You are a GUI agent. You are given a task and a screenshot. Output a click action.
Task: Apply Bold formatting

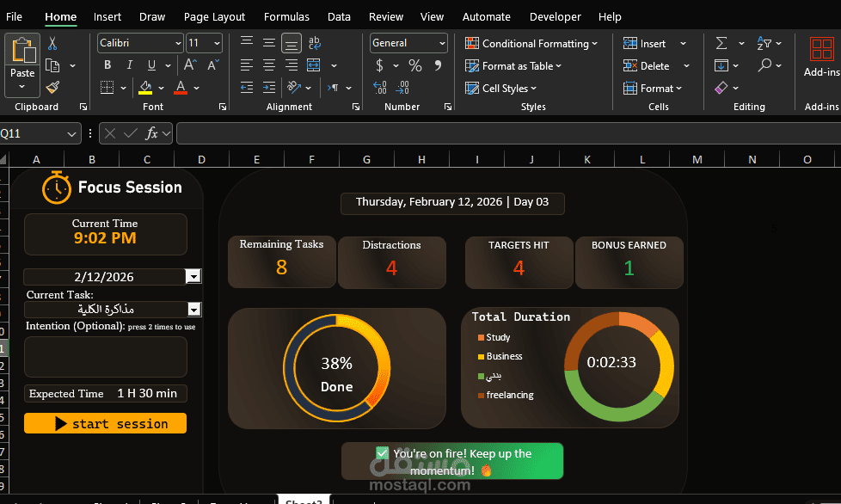pos(107,65)
